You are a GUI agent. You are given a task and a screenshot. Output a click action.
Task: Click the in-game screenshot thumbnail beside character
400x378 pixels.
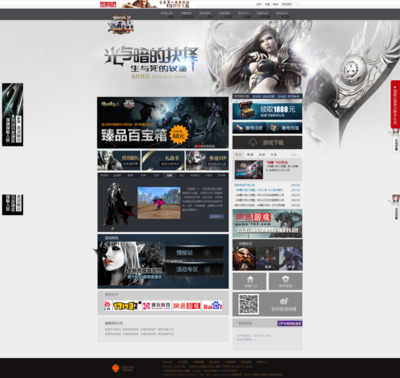[x=159, y=203]
